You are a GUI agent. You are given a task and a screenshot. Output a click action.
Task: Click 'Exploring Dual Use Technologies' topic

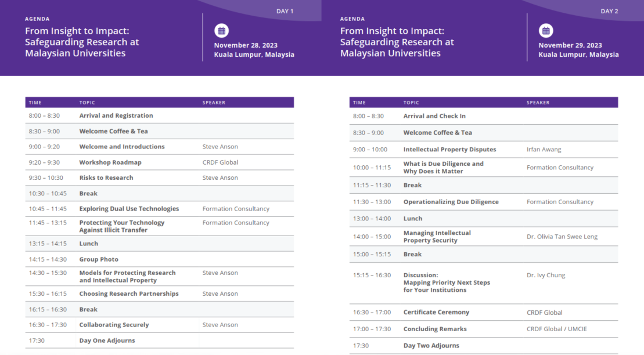coord(129,208)
